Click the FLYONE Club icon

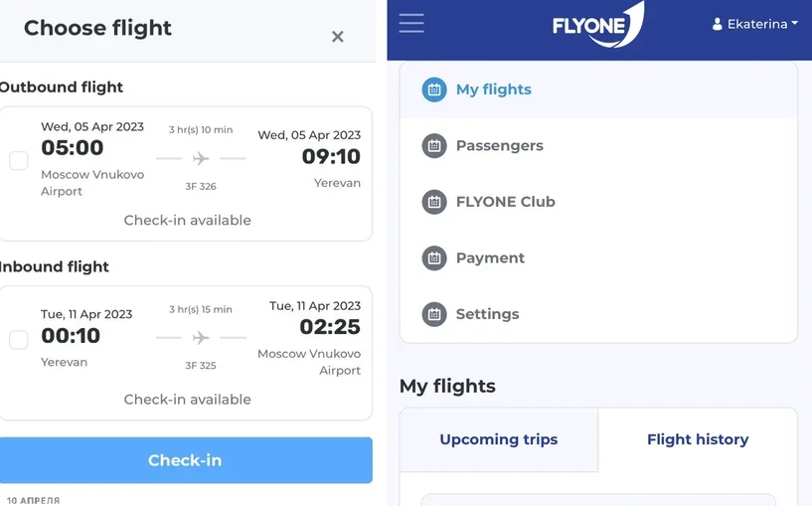click(434, 202)
